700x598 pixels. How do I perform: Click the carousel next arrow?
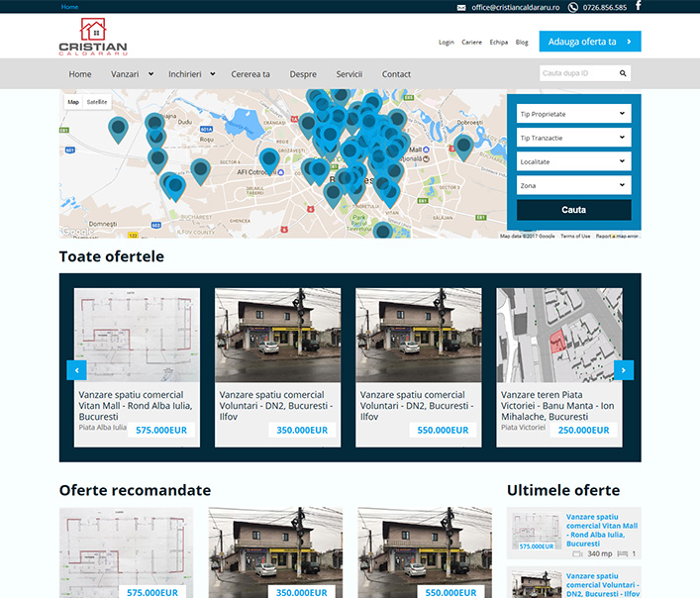click(x=624, y=370)
